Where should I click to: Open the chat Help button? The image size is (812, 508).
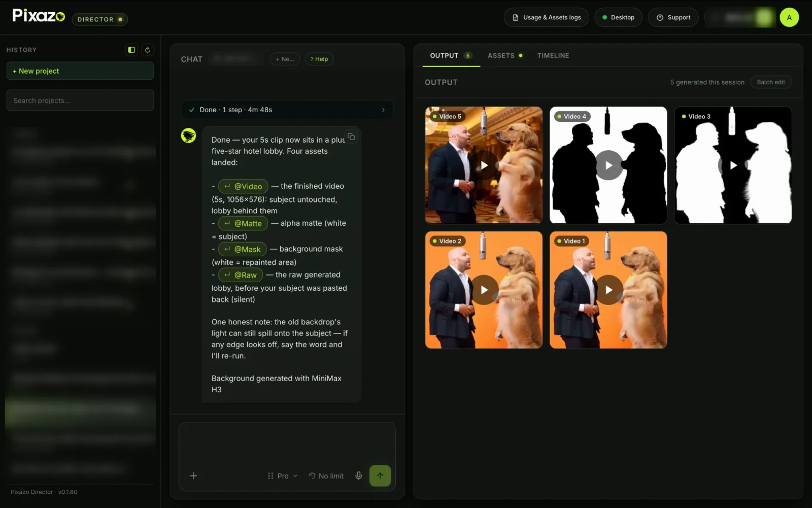pos(319,59)
